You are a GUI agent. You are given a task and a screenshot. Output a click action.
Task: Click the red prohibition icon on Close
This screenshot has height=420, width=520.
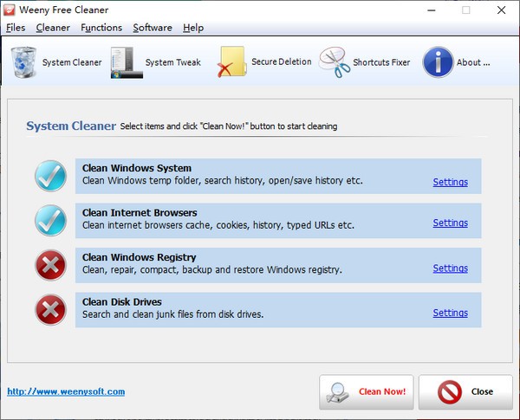[449, 392]
